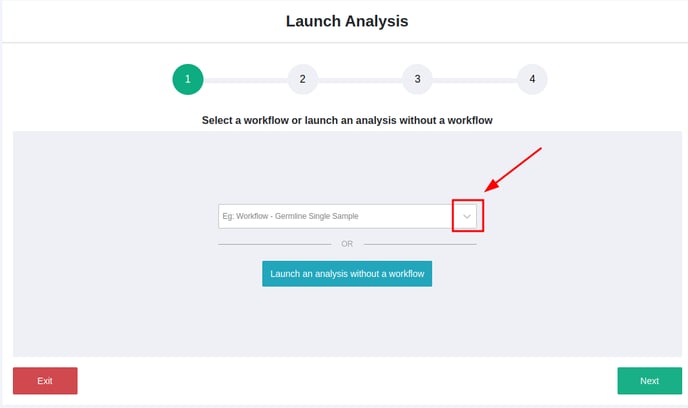The height and width of the screenshot is (408, 688).
Task: Click the divider line left of OR
Action: coord(275,244)
